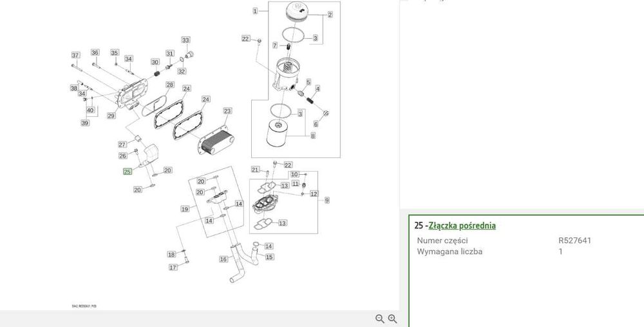Click the zoom in magnifier icon
Viewport: 644px width, 327px height.
pyautogui.click(x=393, y=319)
